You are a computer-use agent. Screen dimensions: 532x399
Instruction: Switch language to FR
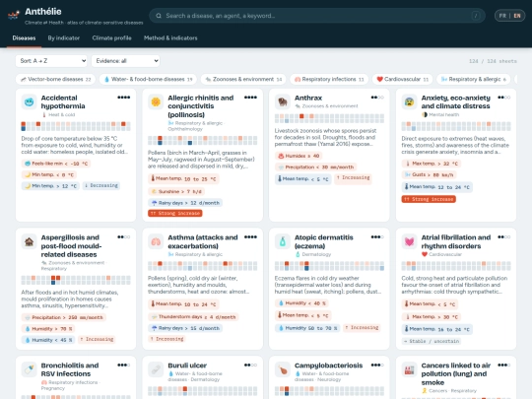click(502, 16)
